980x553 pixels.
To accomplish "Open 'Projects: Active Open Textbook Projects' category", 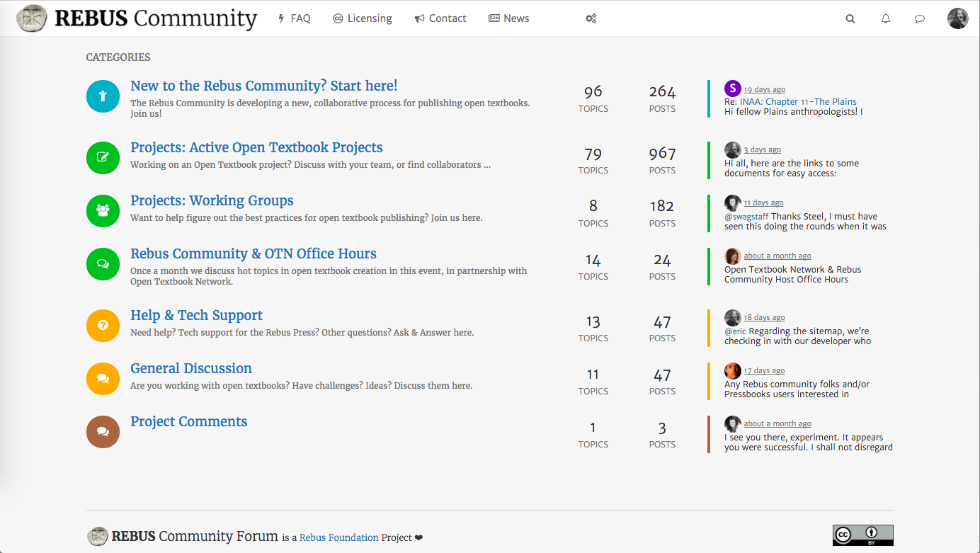I will coord(256,147).
